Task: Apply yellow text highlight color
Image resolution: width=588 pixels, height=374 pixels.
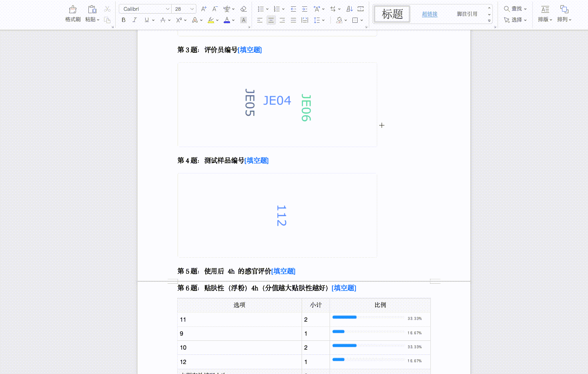Action: [211, 20]
